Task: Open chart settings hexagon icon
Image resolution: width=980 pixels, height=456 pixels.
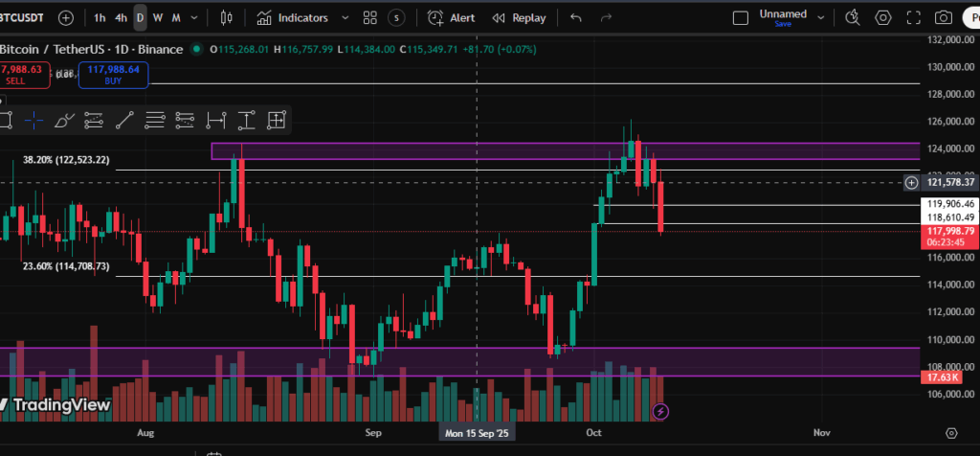Action: (883, 17)
